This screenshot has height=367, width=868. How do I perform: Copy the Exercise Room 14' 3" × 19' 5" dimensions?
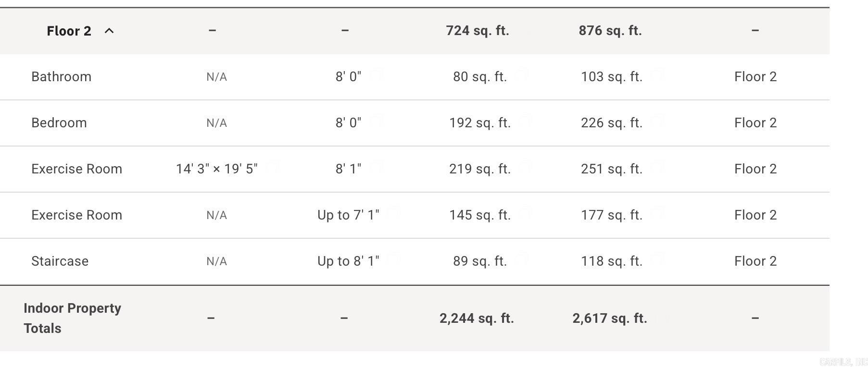pyautogui.click(x=274, y=167)
